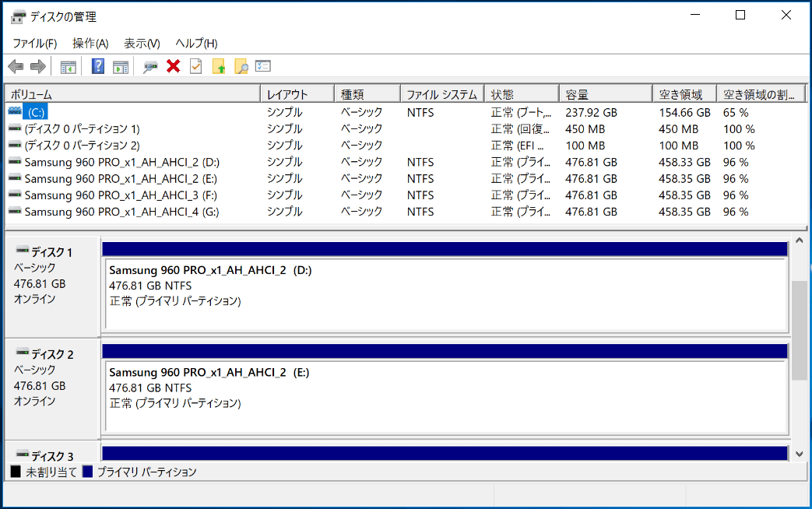
Task: Sort by the 容量 column header
Action: point(606,94)
